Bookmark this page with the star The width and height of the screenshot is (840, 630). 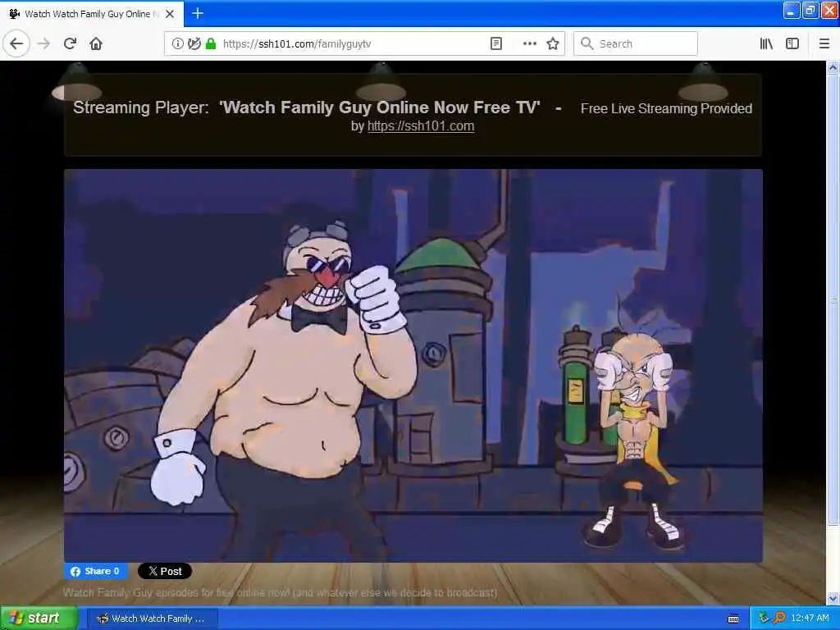553,43
